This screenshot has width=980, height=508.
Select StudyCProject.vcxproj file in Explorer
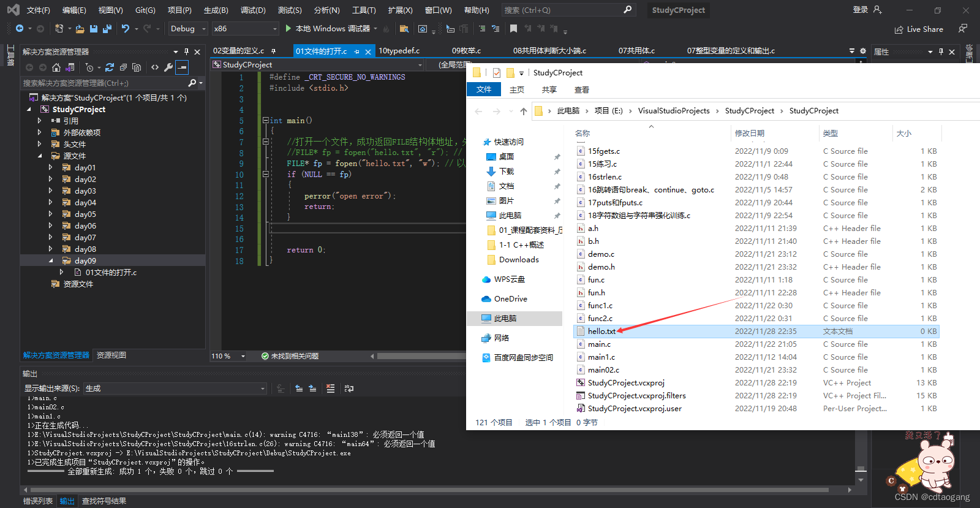coord(626,383)
